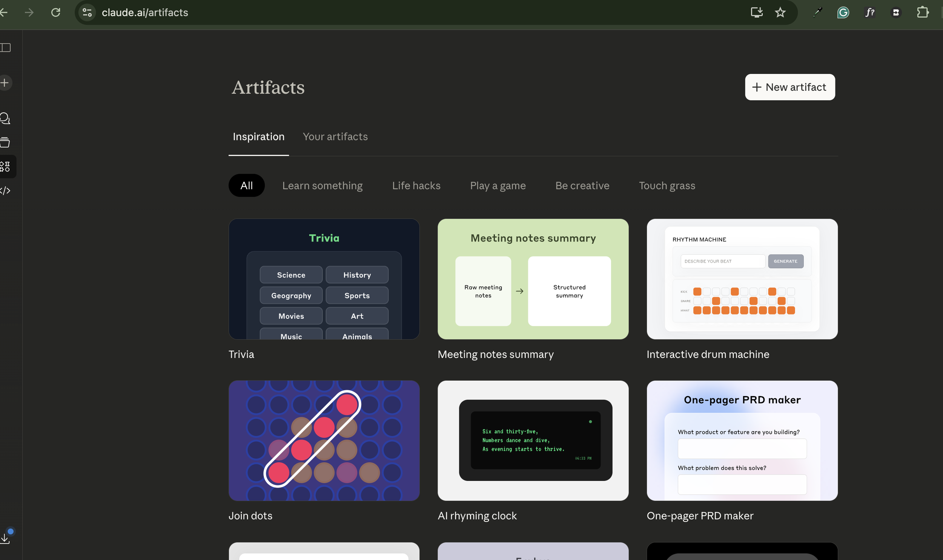Screen dimensions: 943x560
Task: Click the install app icon in address bar
Action: click(x=756, y=12)
